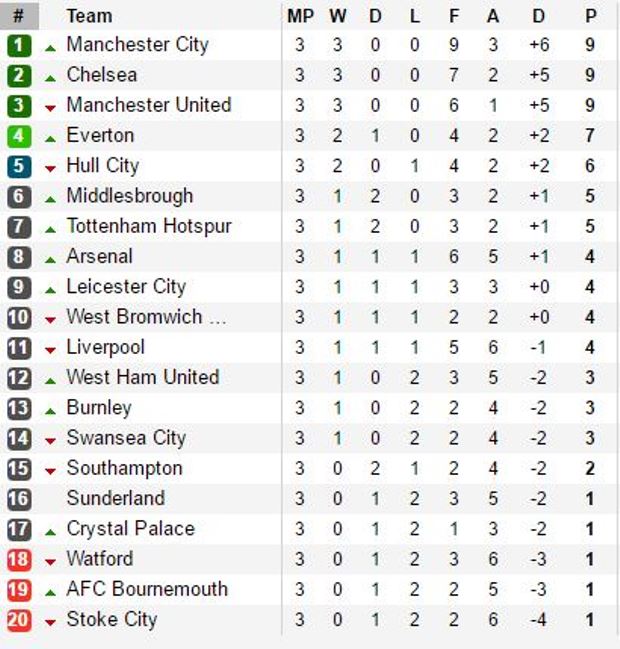Click the Crystal Palace team name

click(x=130, y=529)
